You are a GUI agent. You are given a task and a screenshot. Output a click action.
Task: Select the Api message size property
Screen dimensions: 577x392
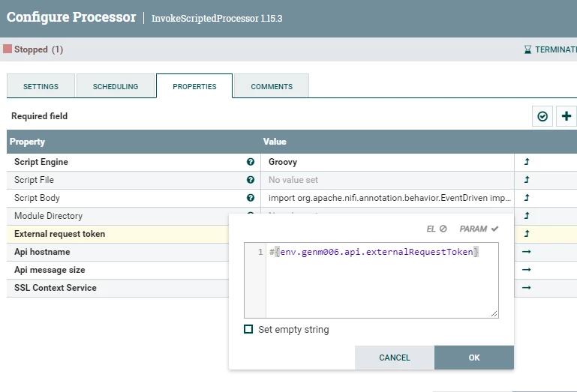tap(50, 270)
